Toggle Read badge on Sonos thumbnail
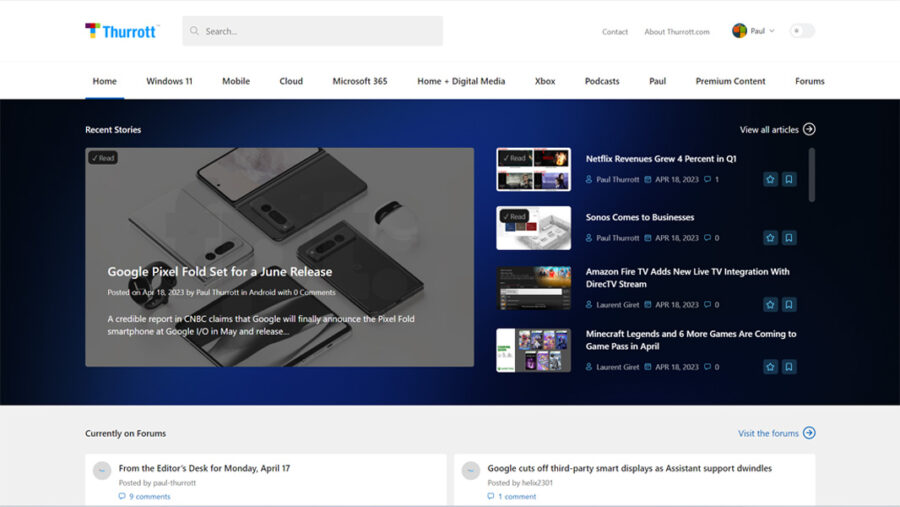The image size is (900, 507). [x=514, y=216]
